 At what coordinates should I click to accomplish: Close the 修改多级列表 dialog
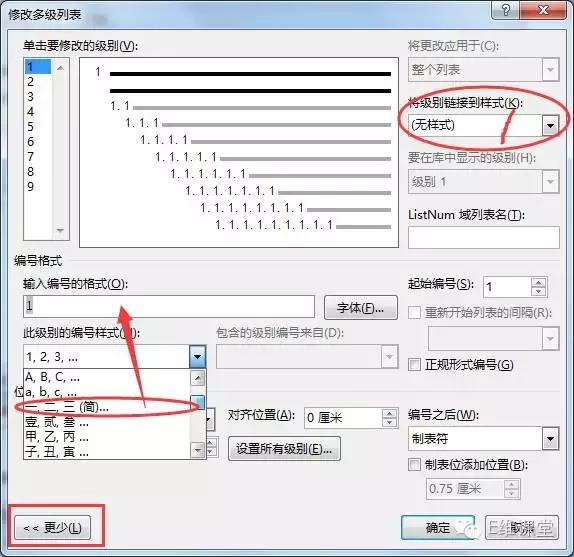coord(544,10)
